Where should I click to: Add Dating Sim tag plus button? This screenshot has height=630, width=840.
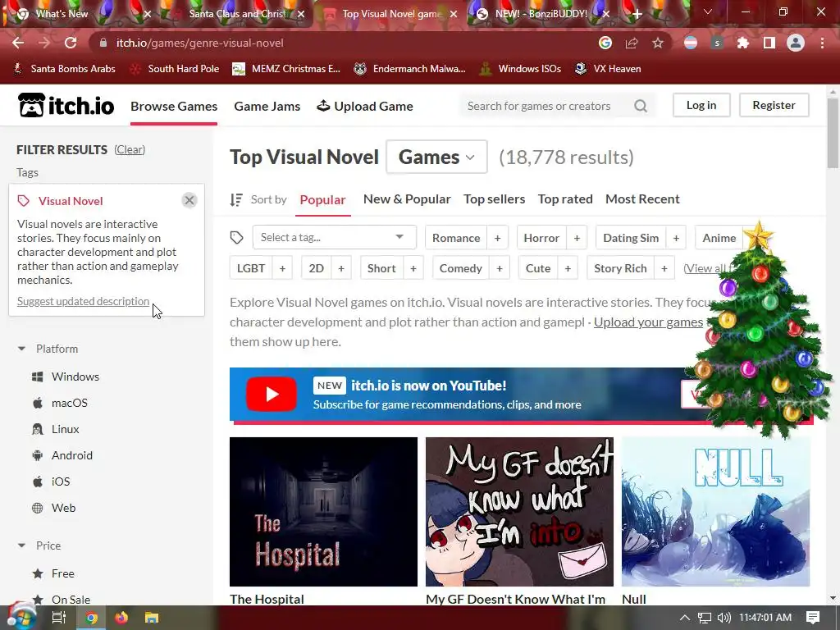click(676, 238)
